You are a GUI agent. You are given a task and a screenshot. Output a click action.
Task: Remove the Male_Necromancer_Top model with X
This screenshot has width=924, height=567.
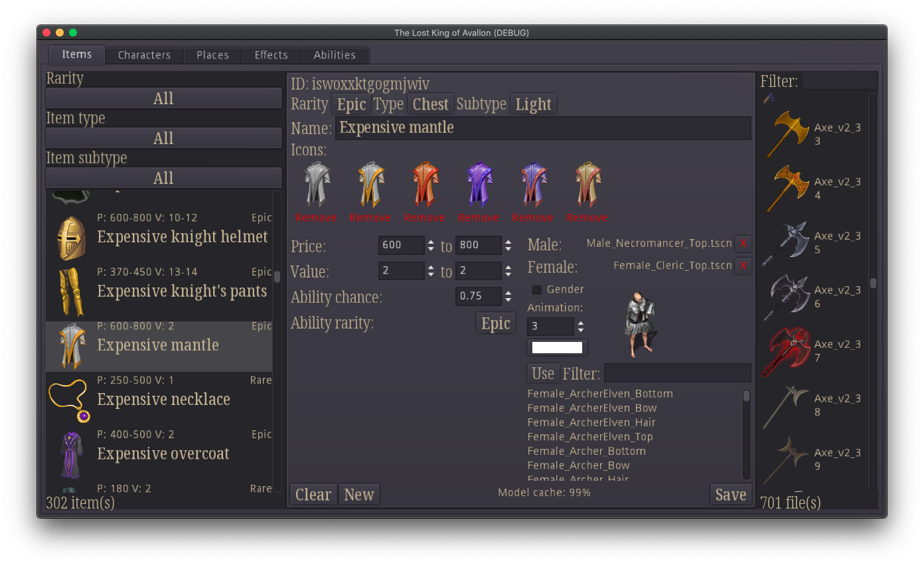(743, 244)
